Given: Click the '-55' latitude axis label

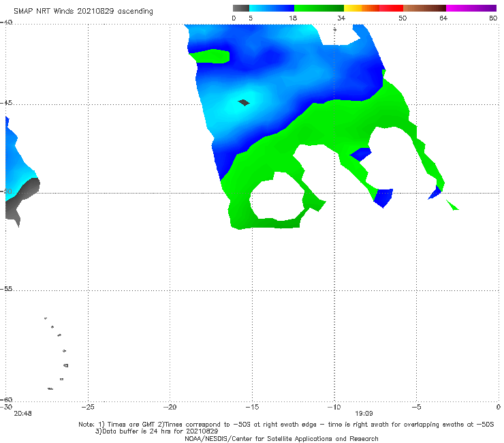Looking at the screenshot, I should click(x=6, y=288).
